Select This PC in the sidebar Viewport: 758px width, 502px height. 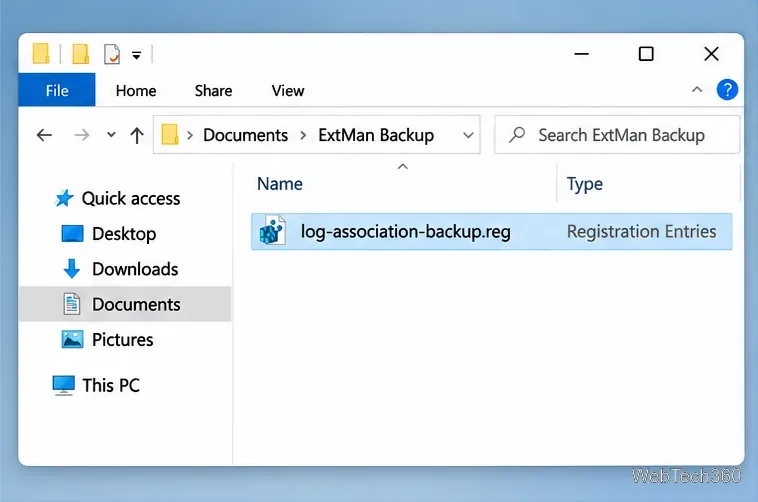(111, 385)
